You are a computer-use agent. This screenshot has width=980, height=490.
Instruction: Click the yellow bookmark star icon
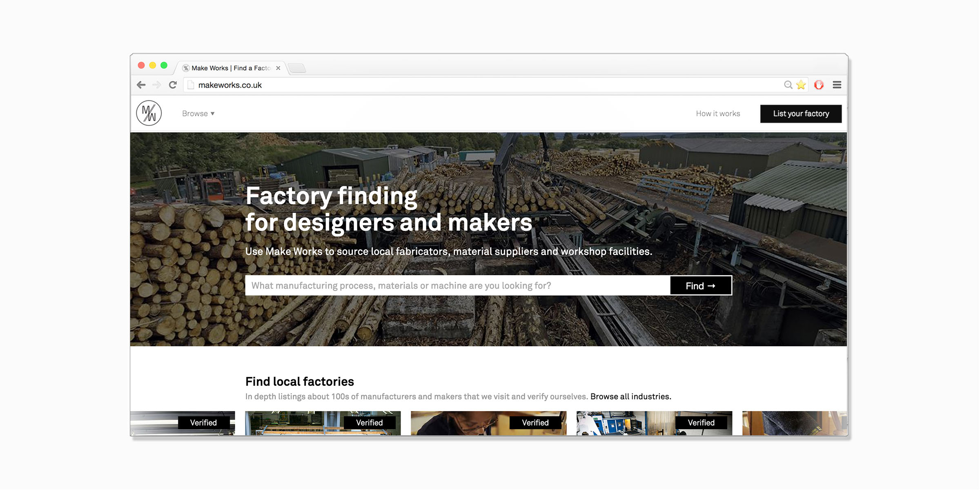tap(801, 85)
